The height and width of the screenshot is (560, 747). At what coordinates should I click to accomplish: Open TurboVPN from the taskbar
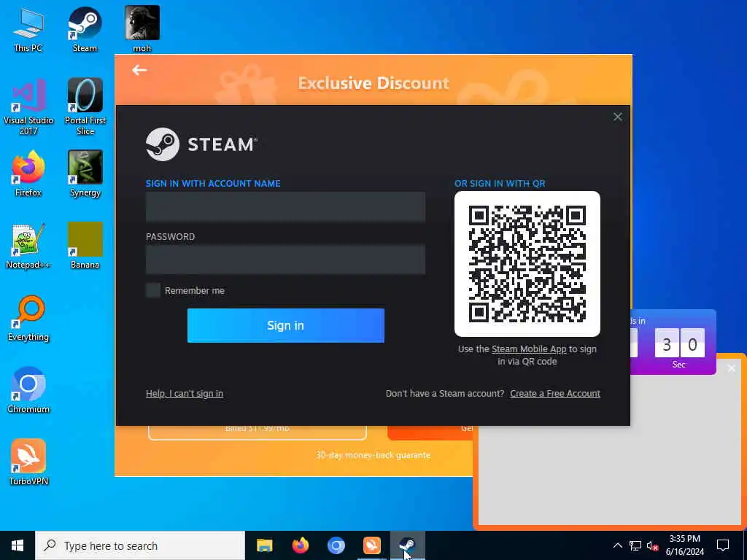click(371, 545)
